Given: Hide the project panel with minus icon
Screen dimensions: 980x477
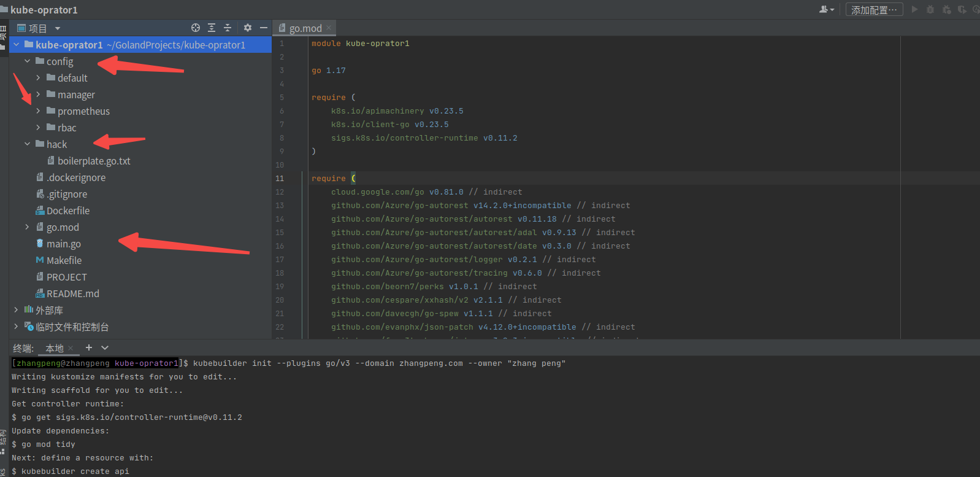Looking at the screenshot, I should tap(264, 28).
